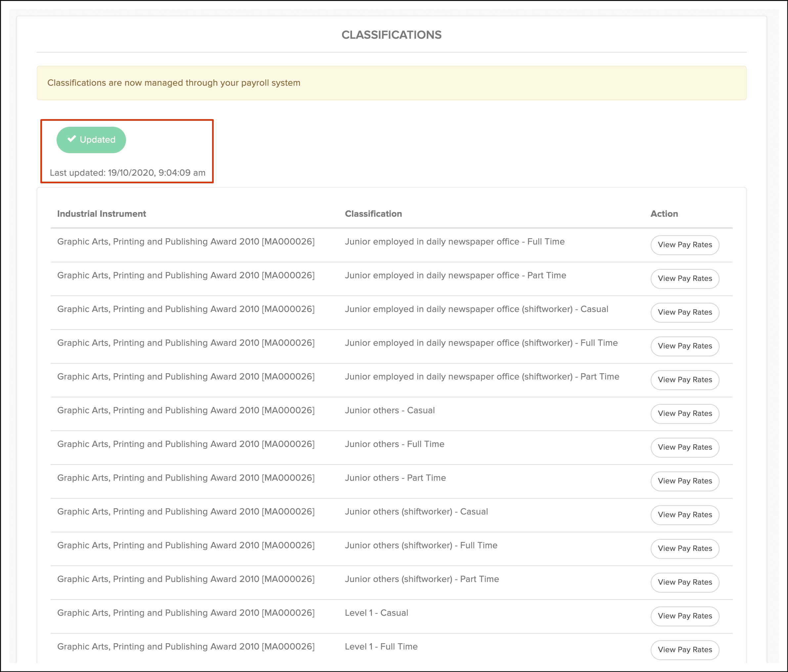View rates for Junior others shiftworker Part Time
Viewport: 788px width, 672px height.
684,582
